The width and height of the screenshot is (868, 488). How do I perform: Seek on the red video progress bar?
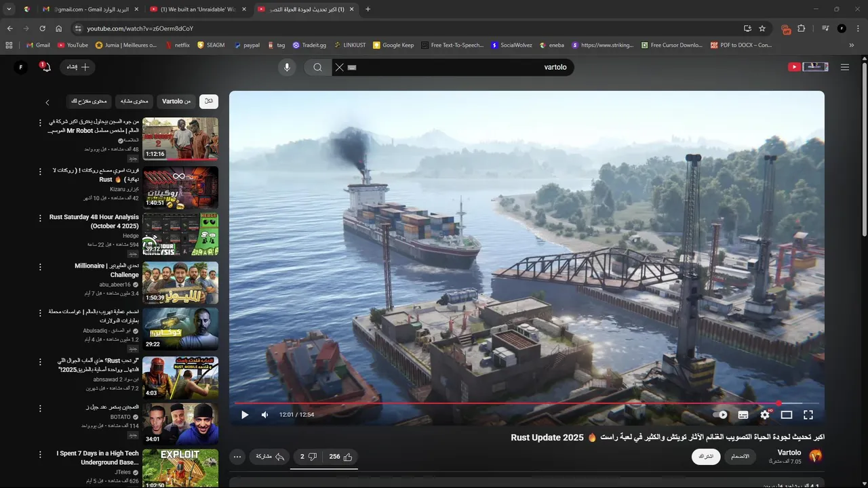(526, 403)
